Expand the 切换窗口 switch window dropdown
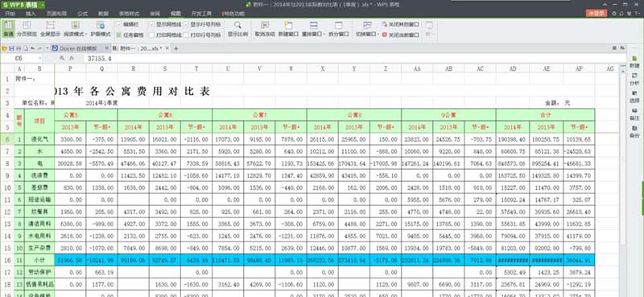The width and height of the screenshot is (644, 297). [x=367, y=29]
